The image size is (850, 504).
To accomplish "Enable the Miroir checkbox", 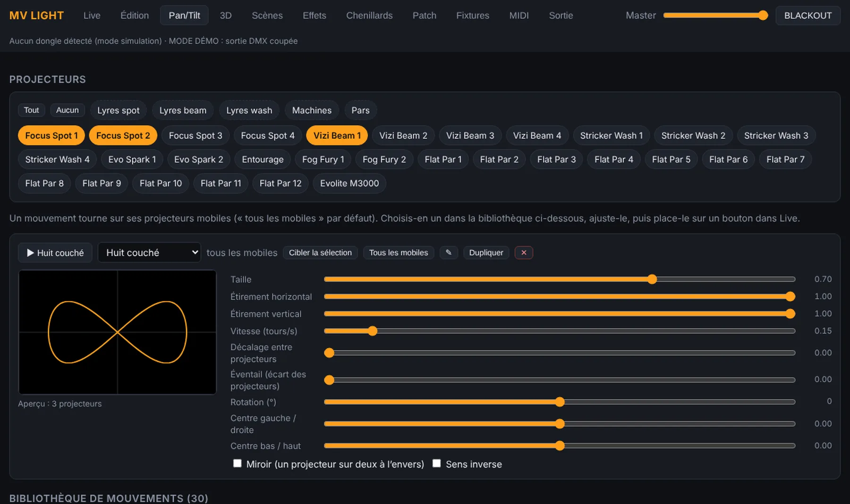I will [x=237, y=463].
